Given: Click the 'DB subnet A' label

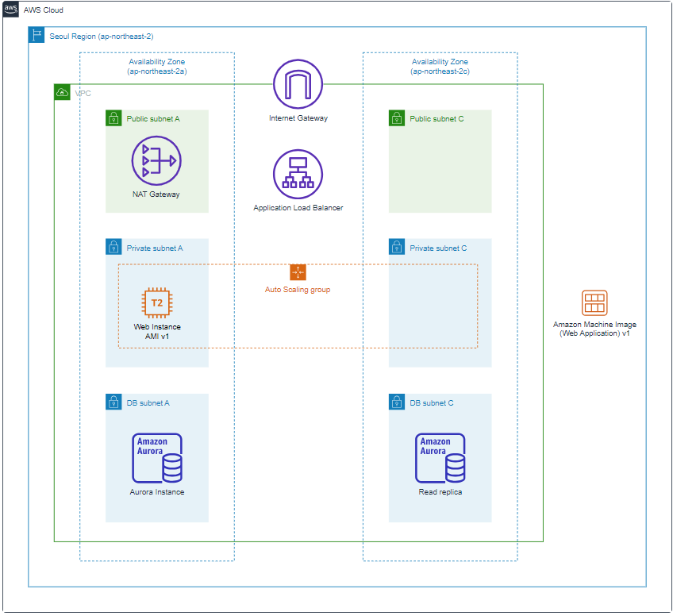Looking at the screenshot, I should point(148,403).
